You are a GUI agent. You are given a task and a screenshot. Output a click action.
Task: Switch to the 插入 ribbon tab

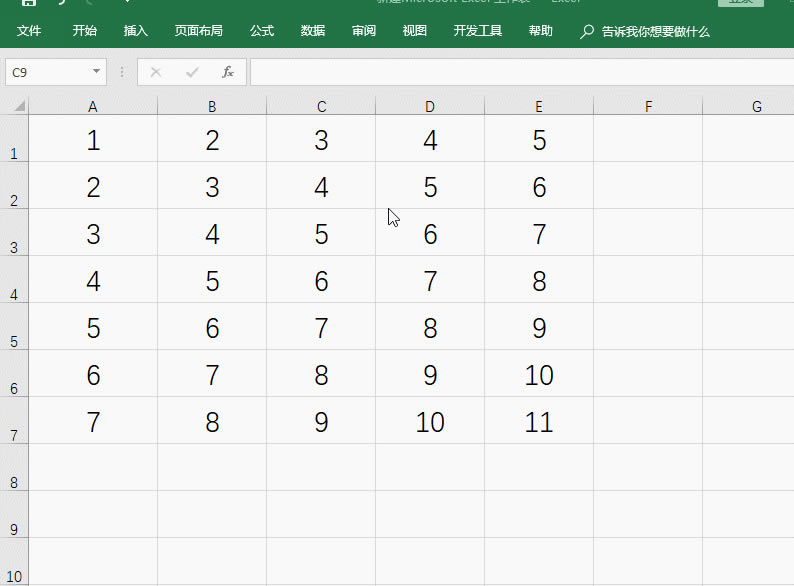(136, 31)
